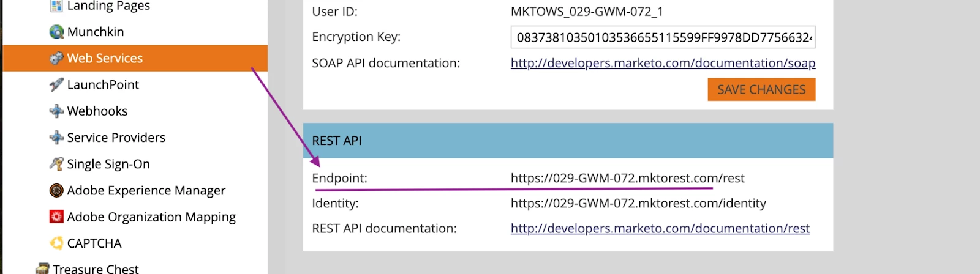Click the Single Sign-On keys icon
Screen dimensions: 980x274
point(56,164)
